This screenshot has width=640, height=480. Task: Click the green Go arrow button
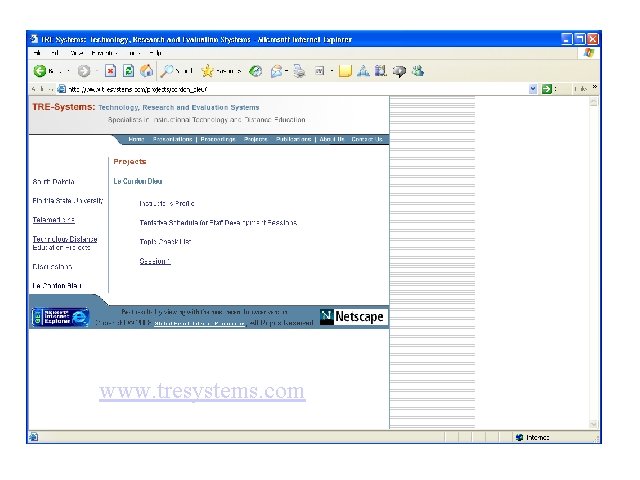pos(547,89)
